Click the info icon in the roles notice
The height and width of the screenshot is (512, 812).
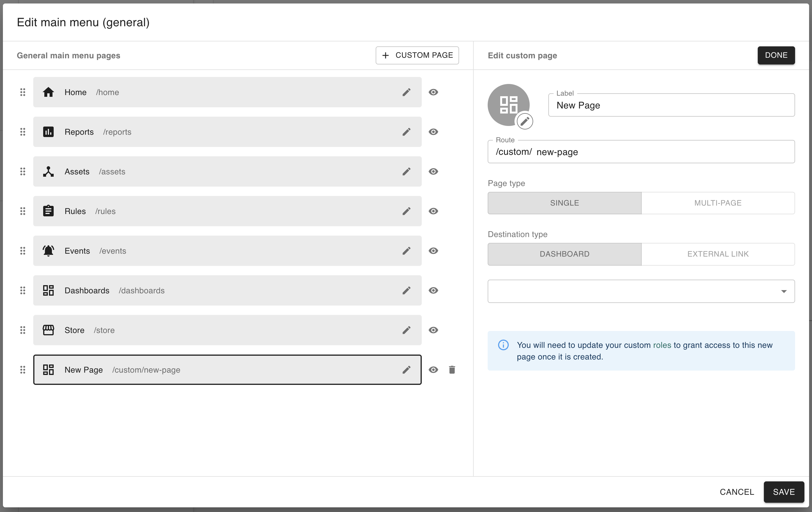coord(503,345)
